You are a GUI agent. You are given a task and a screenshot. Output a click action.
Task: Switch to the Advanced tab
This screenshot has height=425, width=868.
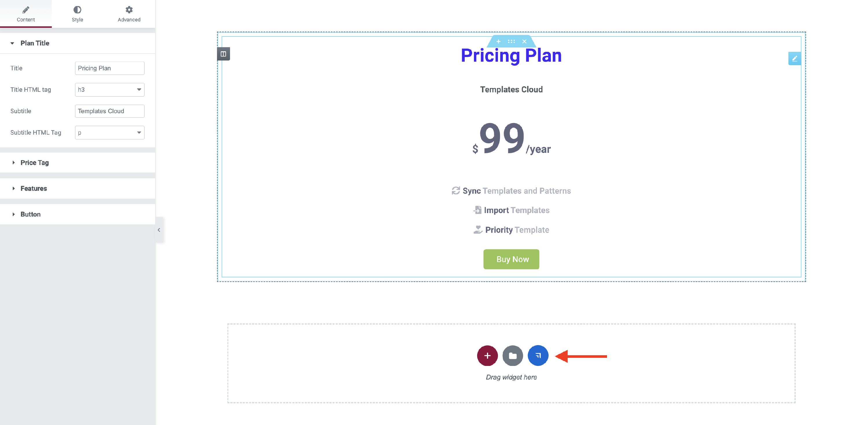129,14
